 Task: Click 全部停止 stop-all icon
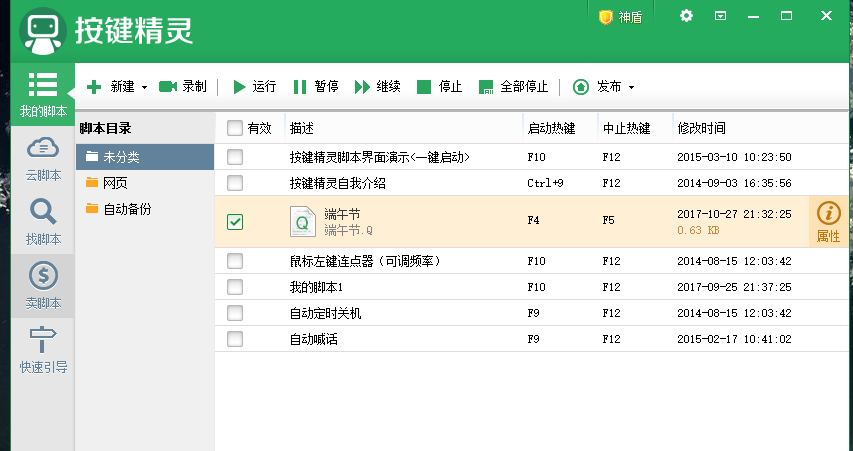click(486, 87)
